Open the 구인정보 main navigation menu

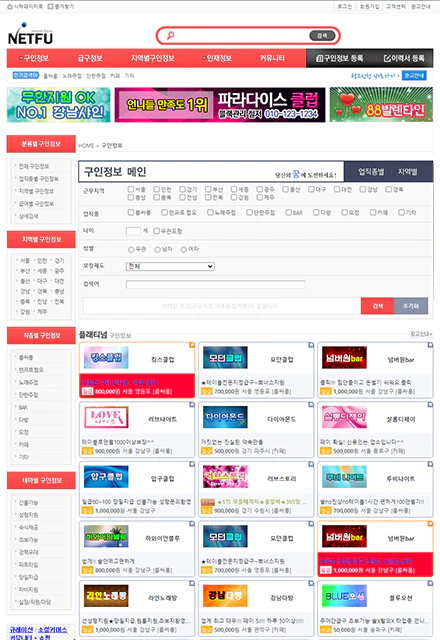34,58
